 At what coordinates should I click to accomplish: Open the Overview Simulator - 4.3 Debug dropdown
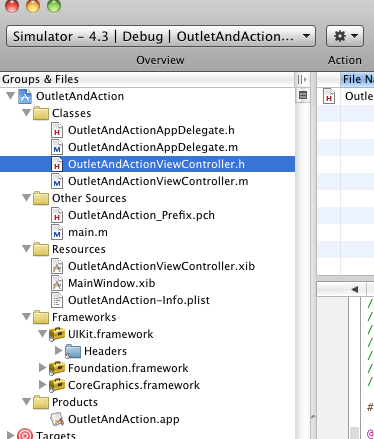tap(161, 36)
